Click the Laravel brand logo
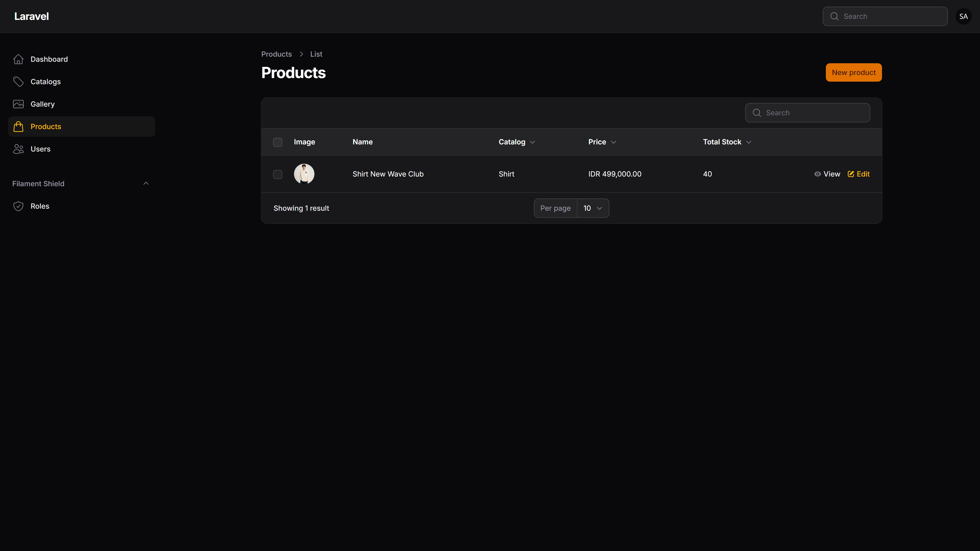This screenshot has height=551, width=980. tap(32, 16)
